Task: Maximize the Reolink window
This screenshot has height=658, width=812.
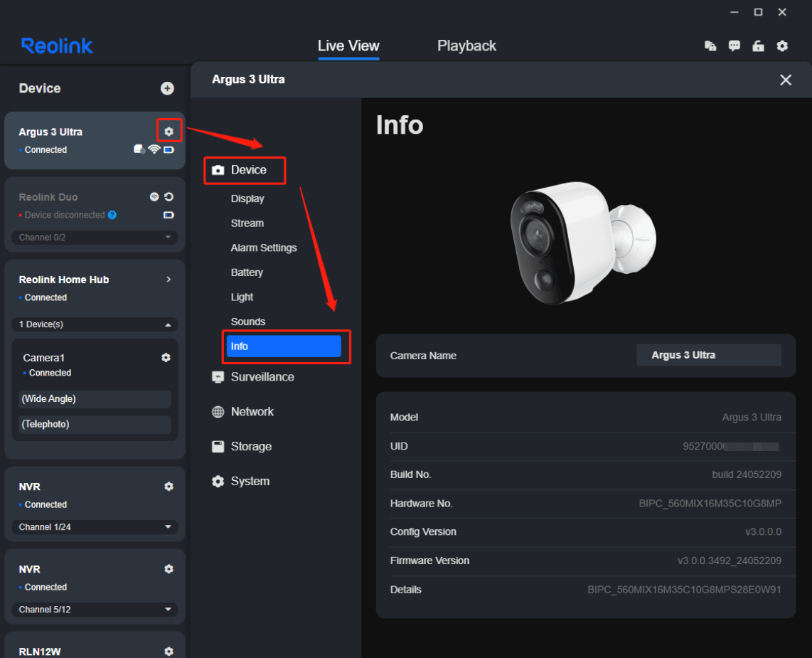Action: 758,12
